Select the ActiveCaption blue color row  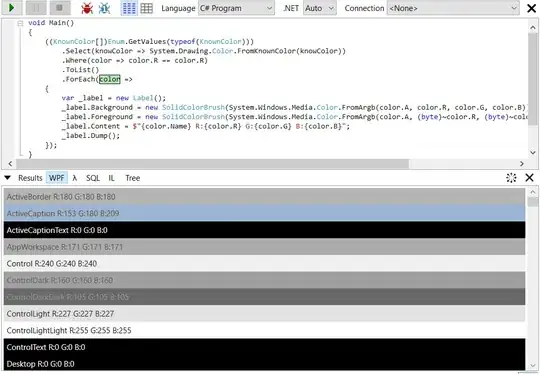point(264,213)
